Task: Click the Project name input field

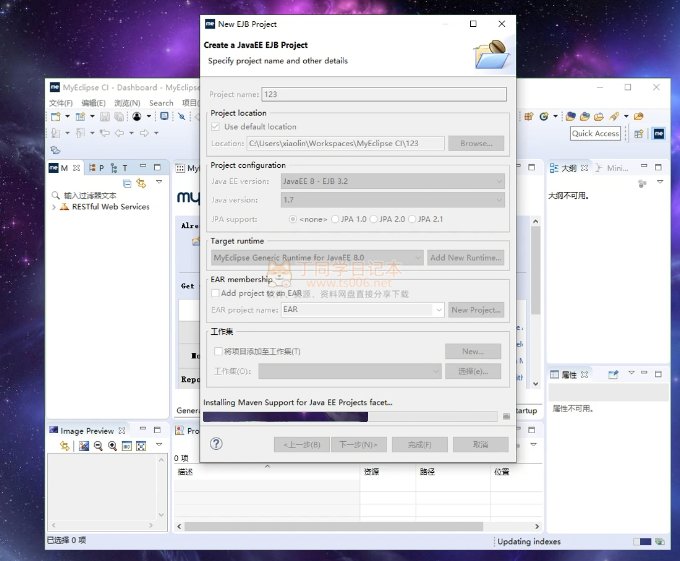Action: pyautogui.click(x=383, y=94)
